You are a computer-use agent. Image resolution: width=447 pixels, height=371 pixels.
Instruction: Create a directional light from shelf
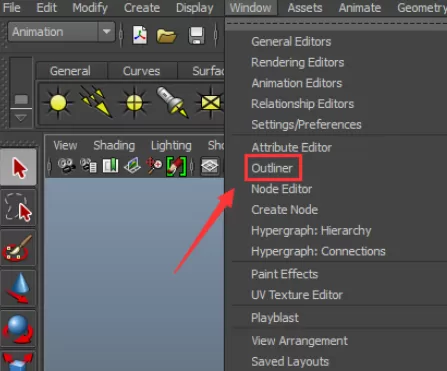96,102
